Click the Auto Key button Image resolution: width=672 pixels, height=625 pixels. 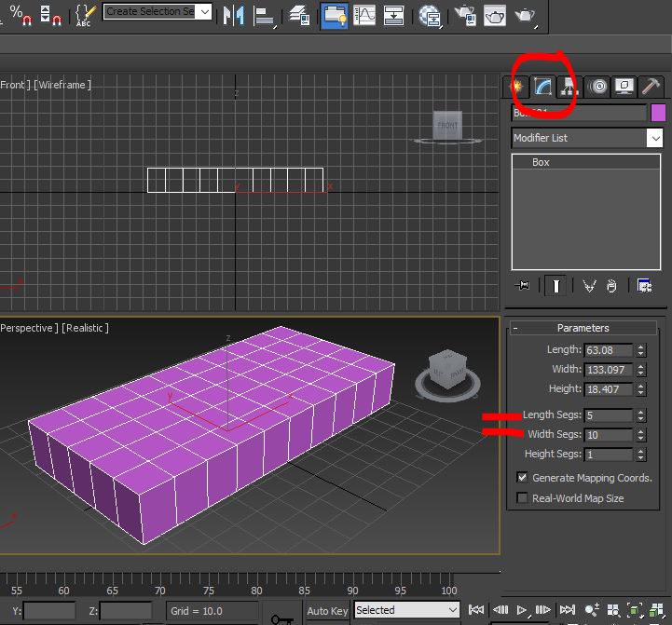[x=327, y=611]
